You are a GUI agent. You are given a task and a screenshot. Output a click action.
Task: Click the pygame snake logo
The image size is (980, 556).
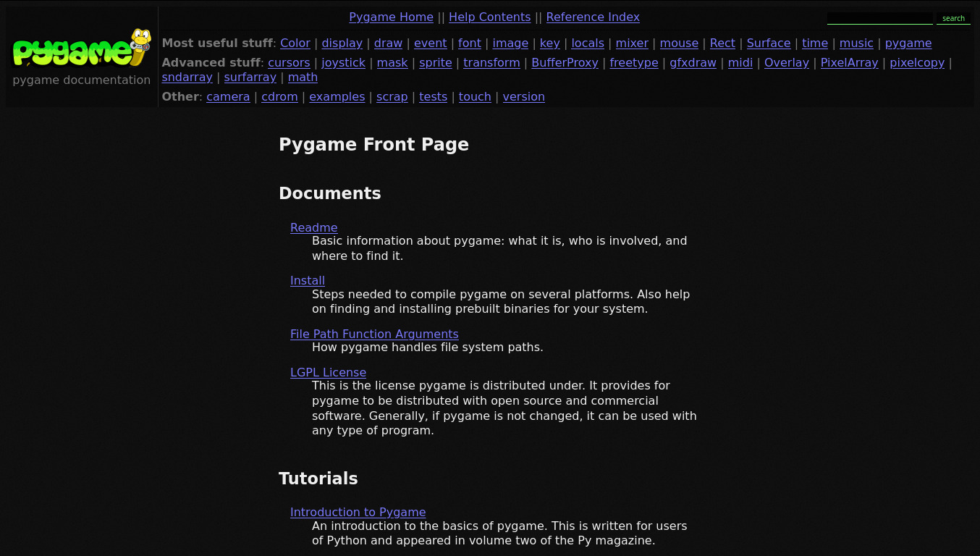click(x=82, y=49)
